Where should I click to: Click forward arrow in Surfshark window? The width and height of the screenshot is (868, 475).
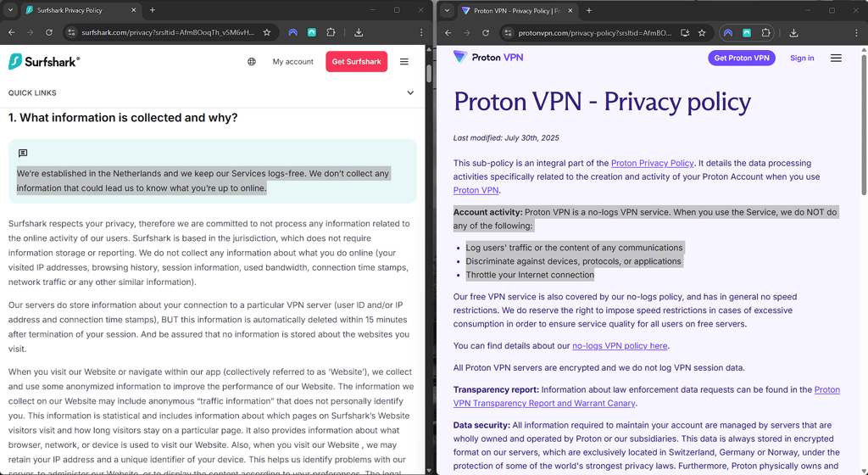coord(30,33)
